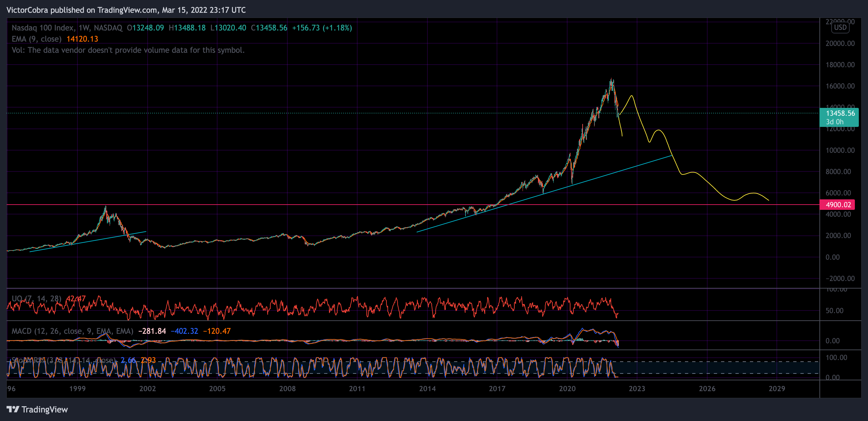Image resolution: width=868 pixels, height=421 pixels.
Task: Click the EMA (9, close) indicator legend
Action: point(37,39)
